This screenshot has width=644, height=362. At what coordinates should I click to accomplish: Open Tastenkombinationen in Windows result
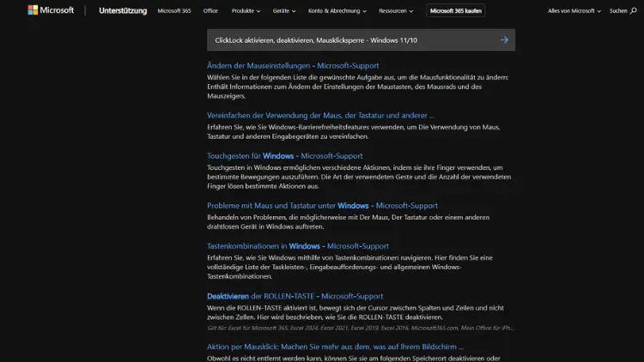point(298,246)
